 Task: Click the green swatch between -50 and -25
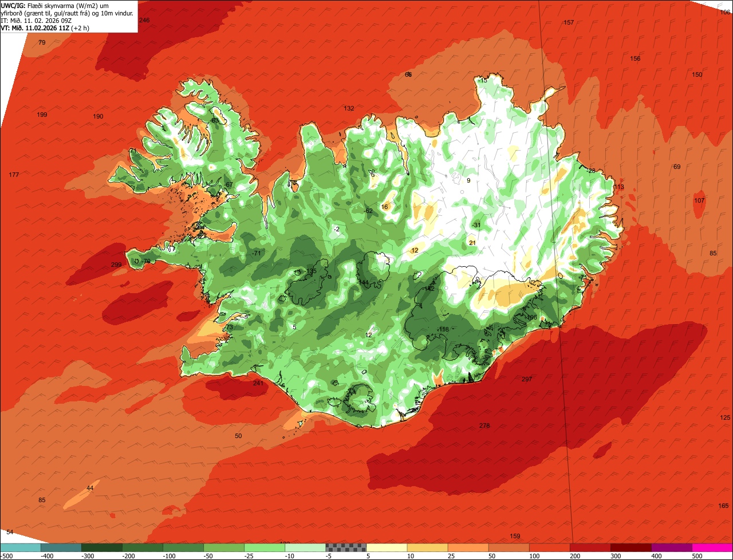(224, 547)
